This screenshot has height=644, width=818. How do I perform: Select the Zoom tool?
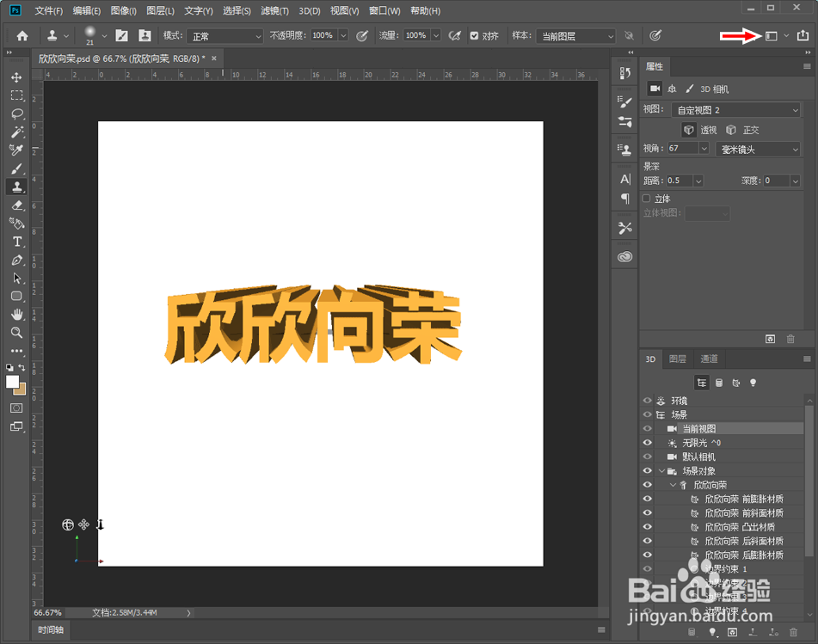tap(16, 332)
